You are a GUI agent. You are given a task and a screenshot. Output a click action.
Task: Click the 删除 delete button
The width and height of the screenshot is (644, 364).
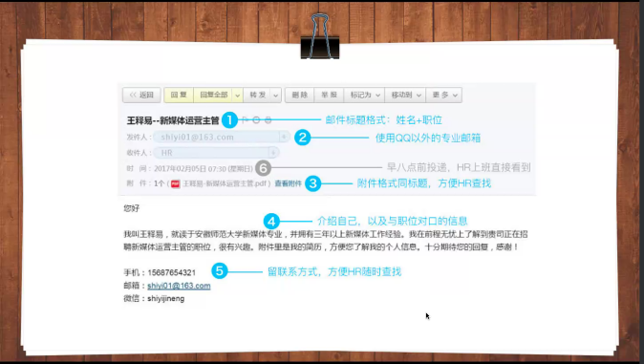[x=299, y=96]
